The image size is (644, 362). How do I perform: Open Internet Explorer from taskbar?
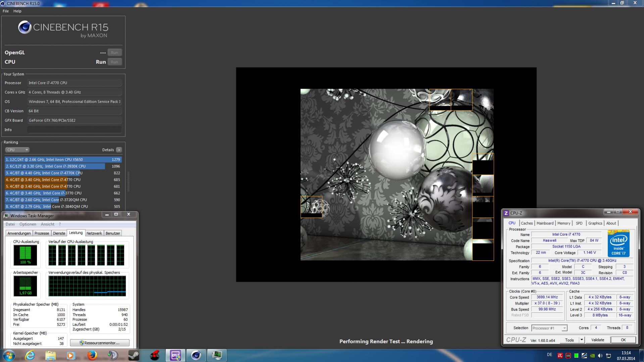click(x=30, y=355)
